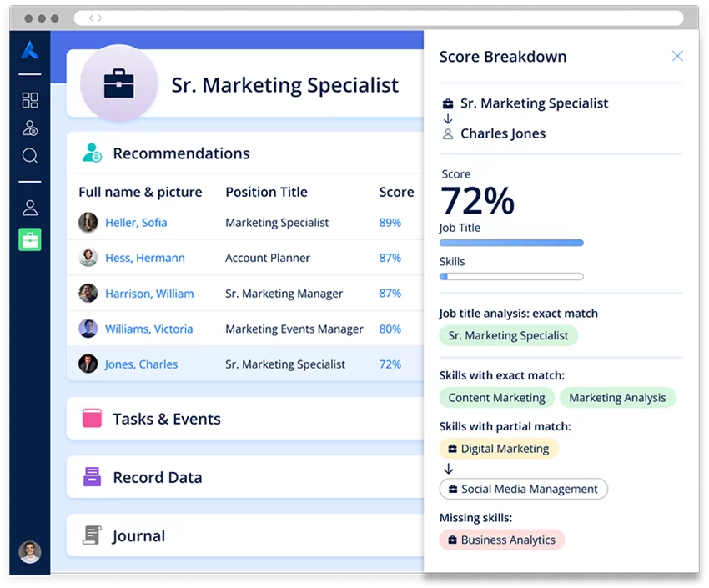Image resolution: width=709 pixels, height=588 pixels.
Task: Expand the Tasks & Events section
Action: (x=167, y=419)
